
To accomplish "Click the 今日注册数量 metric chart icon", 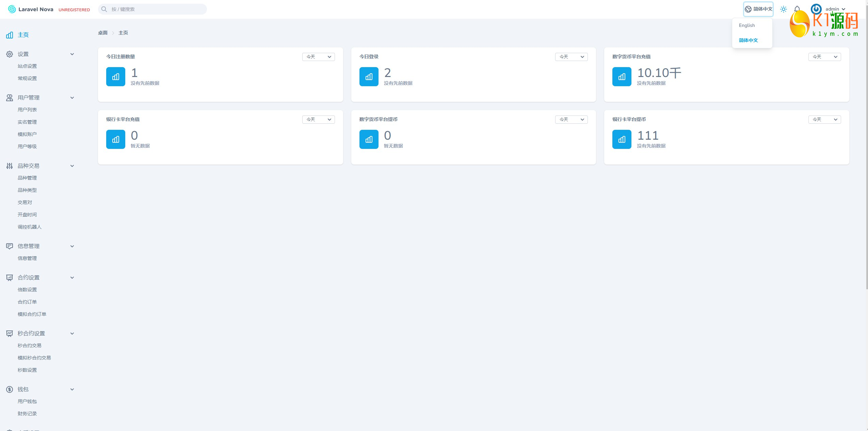I will 116,77.
